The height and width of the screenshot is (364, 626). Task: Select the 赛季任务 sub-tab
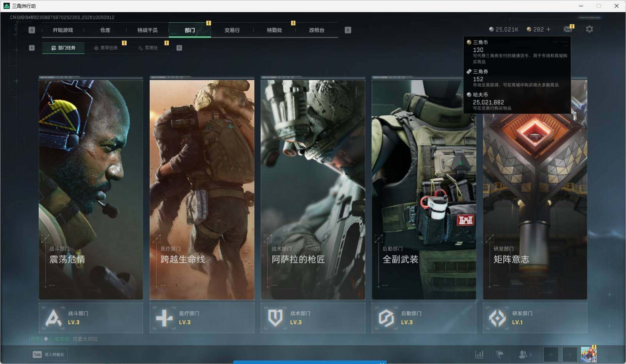click(106, 48)
